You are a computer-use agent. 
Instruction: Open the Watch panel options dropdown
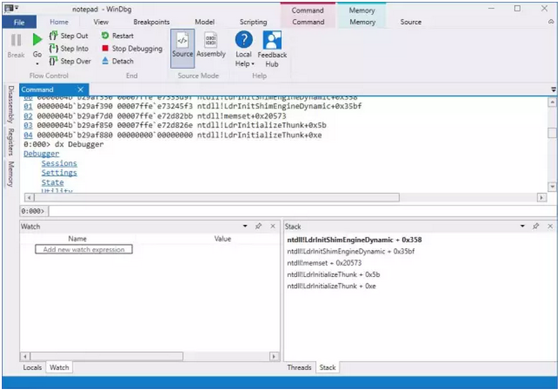[x=245, y=226]
